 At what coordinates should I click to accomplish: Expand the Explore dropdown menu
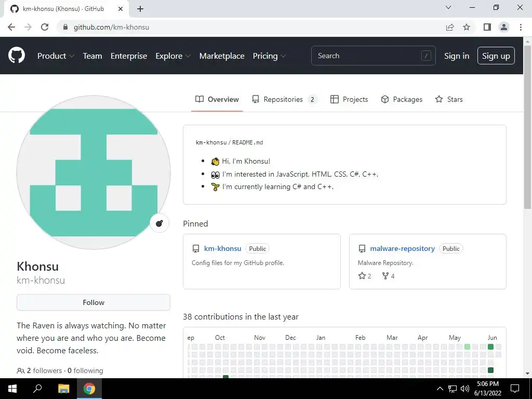tap(173, 56)
